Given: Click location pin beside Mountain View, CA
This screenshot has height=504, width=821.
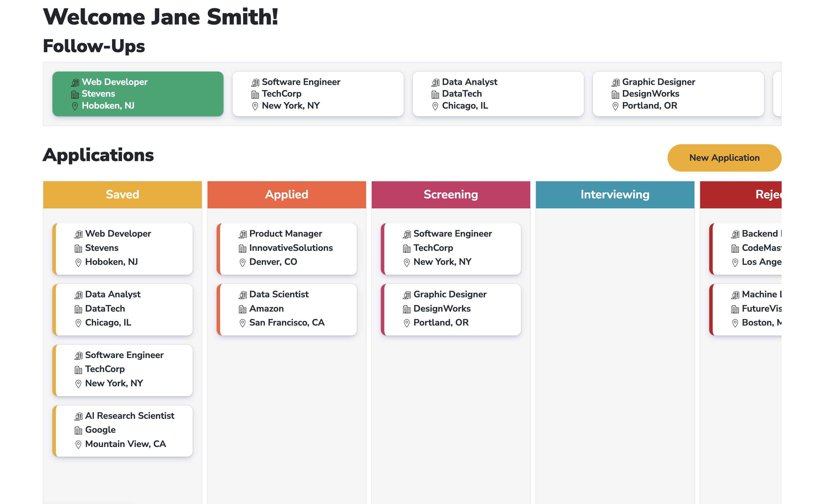Looking at the screenshot, I should [x=78, y=444].
